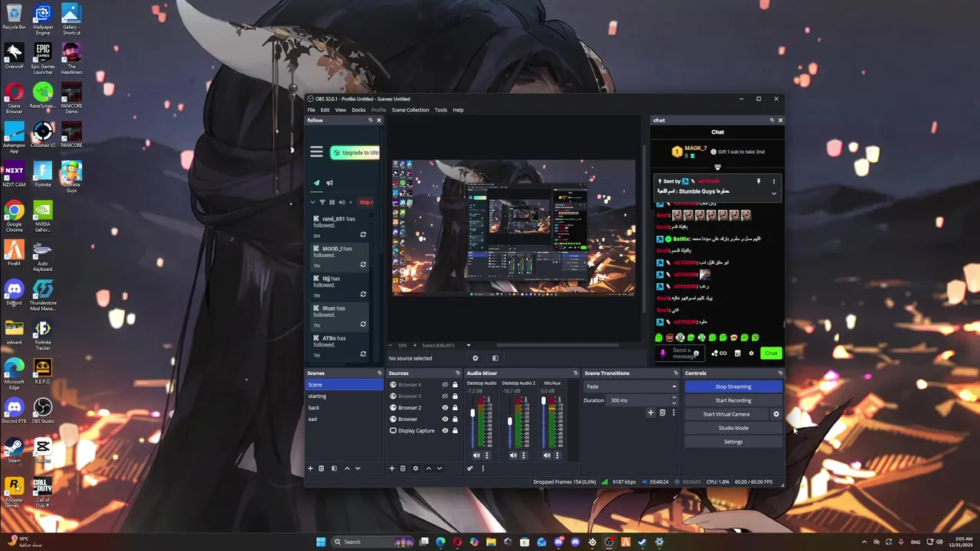The width and height of the screenshot is (980, 551).
Task: Click Start Recording button
Action: 733,400
